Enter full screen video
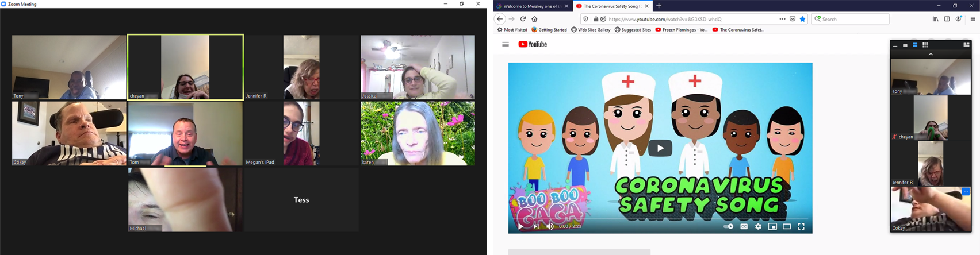980x255 pixels. click(x=801, y=226)
